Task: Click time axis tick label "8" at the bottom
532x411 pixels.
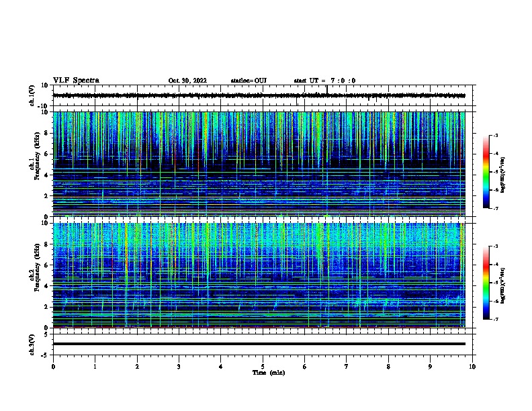Action: (x=388, y=367)
